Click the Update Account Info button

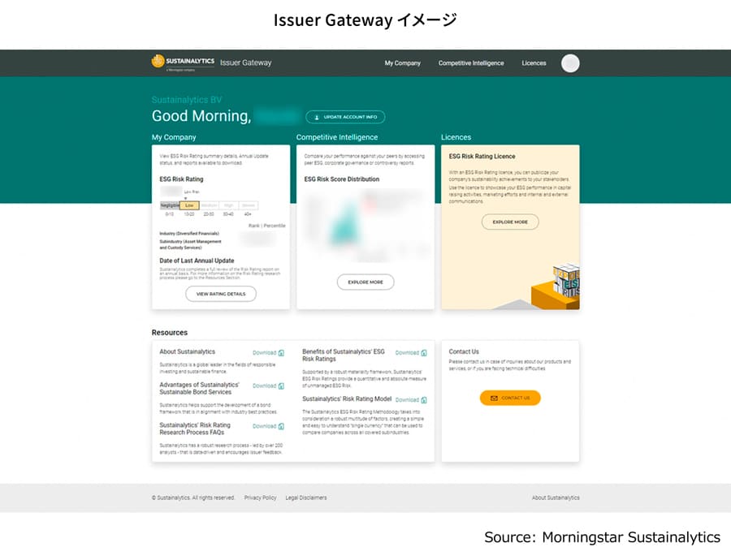tap(345, 117)
